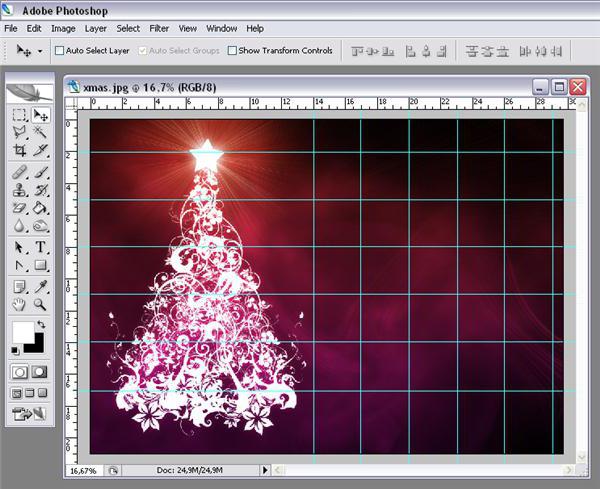Viewport: 600px width, 489px height.
Task: Choose the Path Selection arrow tool
Action: [19, 247]
